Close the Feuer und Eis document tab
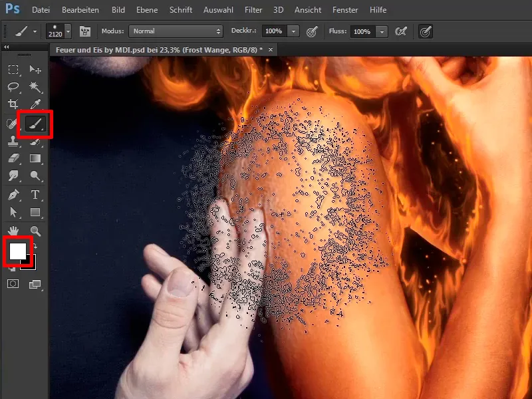The image size is (532, 399). pyautogui.click(x=271, y=49)
